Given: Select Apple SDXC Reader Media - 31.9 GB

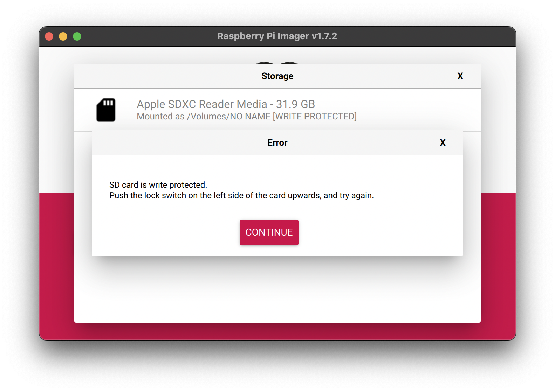Looking at the screenshot, I should click(226, 104).
